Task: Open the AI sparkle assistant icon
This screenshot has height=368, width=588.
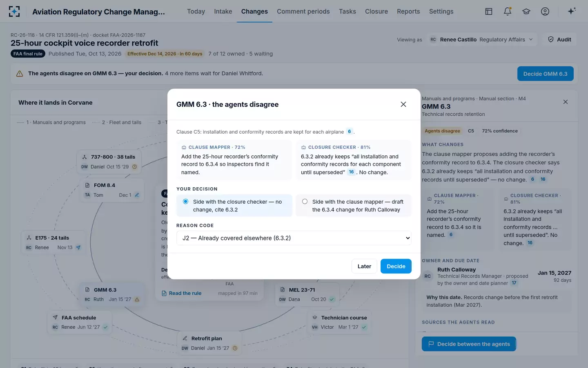Action: coord(572,11)
